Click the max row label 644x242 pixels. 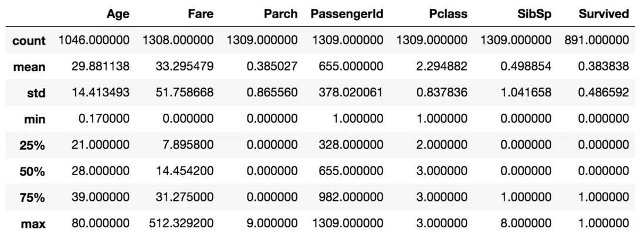[35, 224]
